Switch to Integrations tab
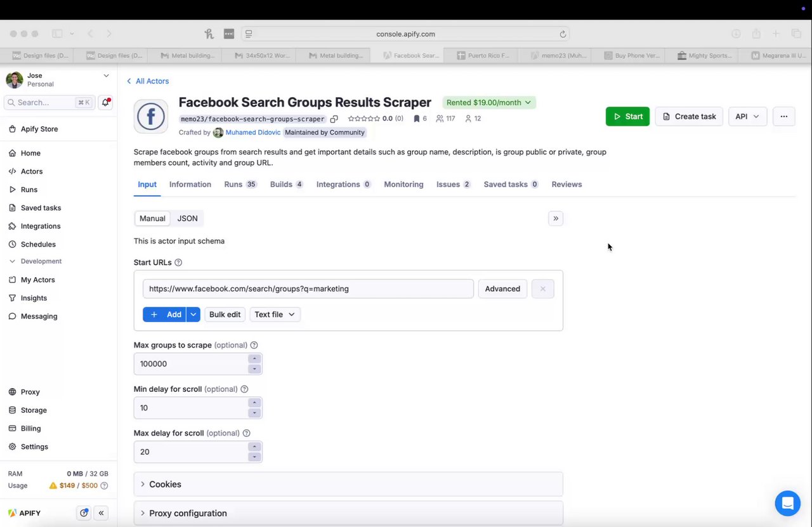Screen dimensions: 812x527 pos(343,185)
